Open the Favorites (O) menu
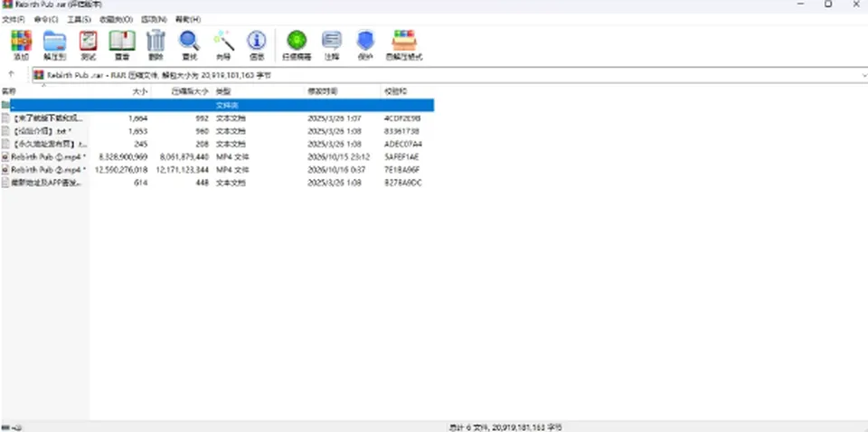868x432 pixels. (x=116, y=19)
